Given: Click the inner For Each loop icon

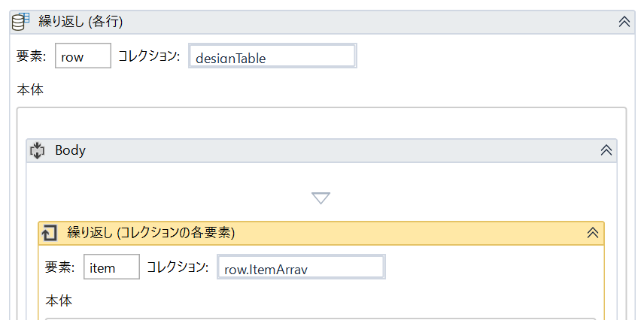Looking at the screenshot, I should coord(50,233).
